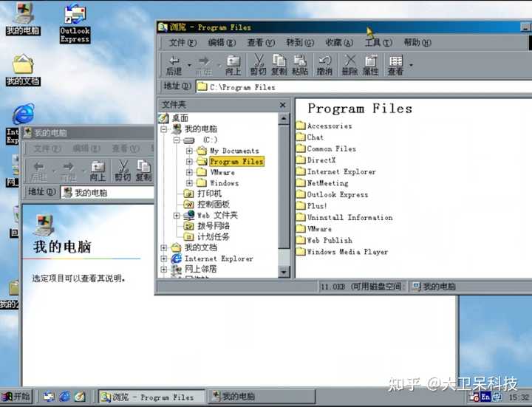Screen dimensions: 532x407
Task: Select the 我的电脑 desktop icon
Action: 23,18
